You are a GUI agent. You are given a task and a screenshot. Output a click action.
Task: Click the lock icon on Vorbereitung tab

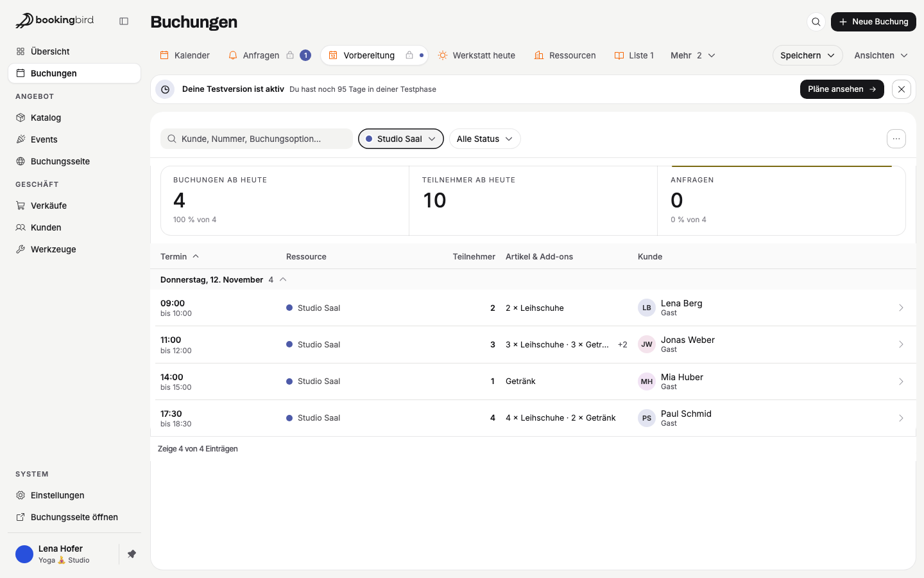[x=409, y=55]
